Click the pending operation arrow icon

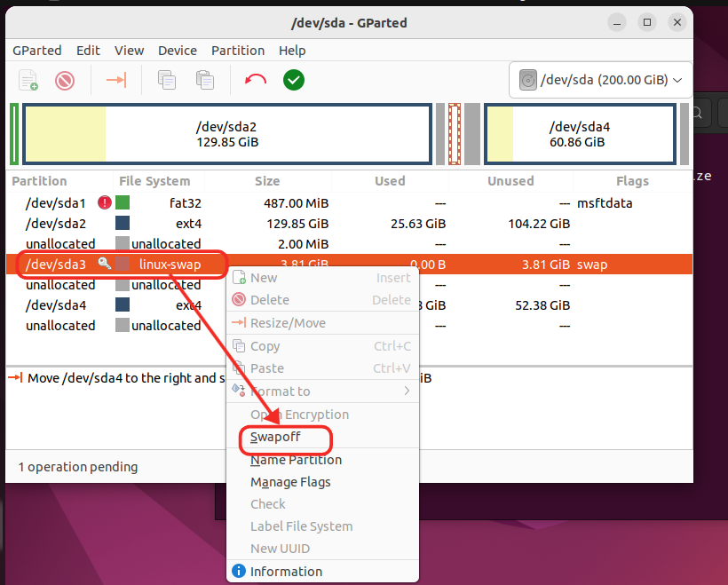tap(15, 377)
